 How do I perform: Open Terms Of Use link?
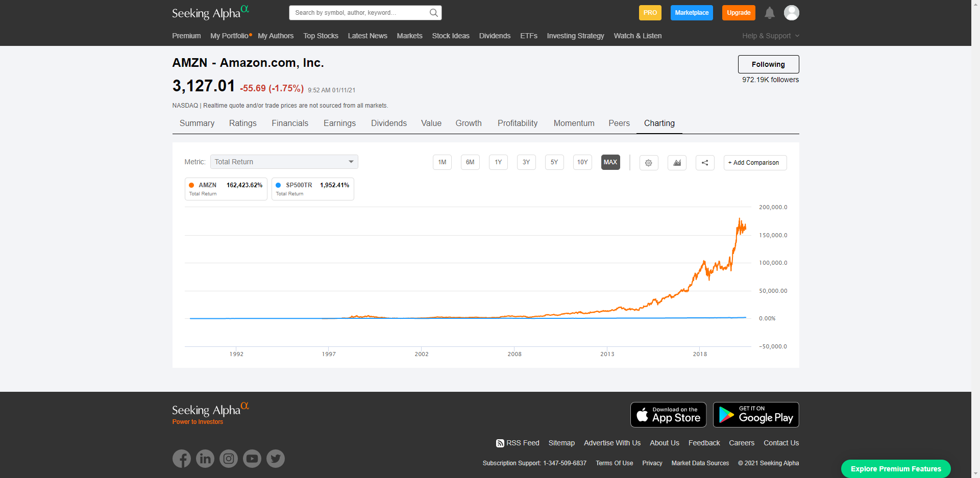(615, 463)
